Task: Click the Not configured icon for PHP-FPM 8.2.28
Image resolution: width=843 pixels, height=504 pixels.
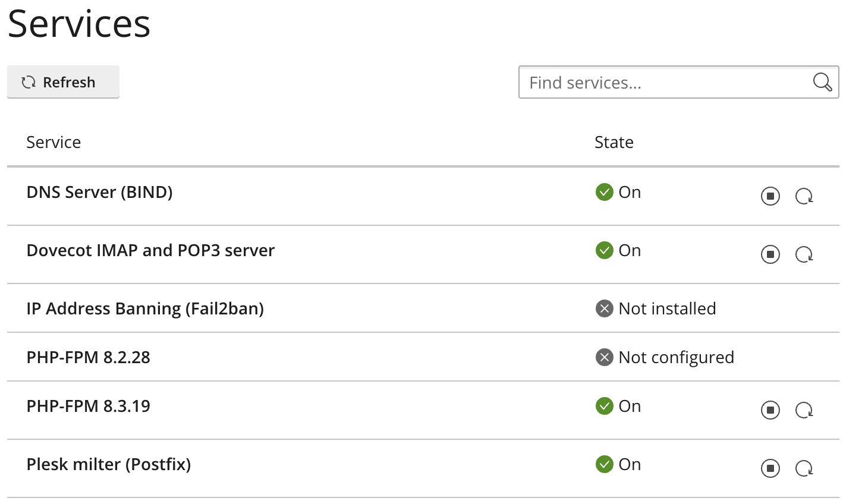Action: pos(604,357)
